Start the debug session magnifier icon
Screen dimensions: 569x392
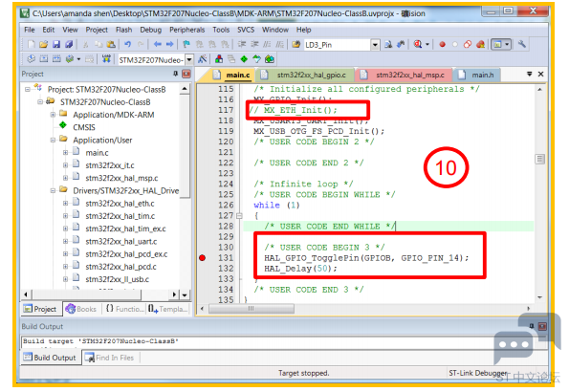pos(418,44)
